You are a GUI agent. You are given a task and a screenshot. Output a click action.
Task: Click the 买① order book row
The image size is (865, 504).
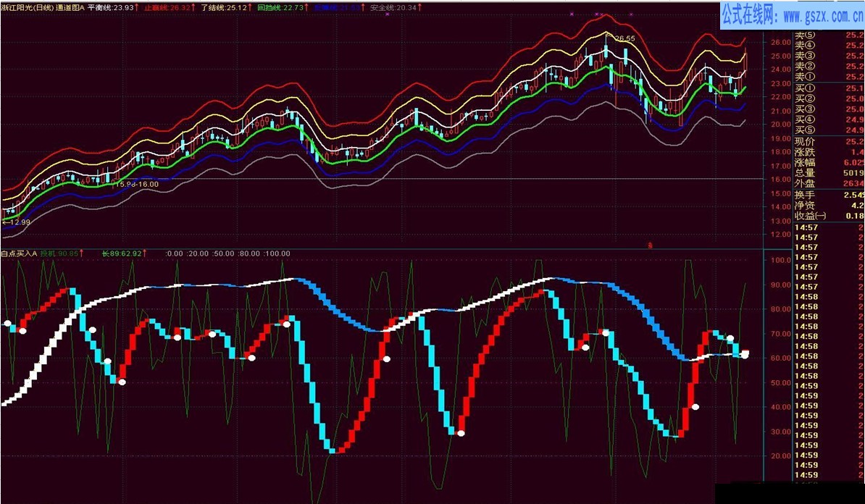tap(830, 88)
